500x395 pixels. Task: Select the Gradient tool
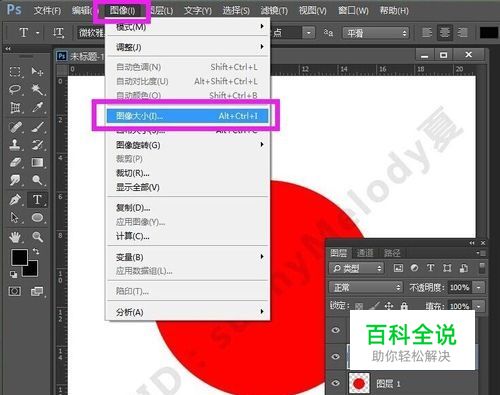coord(37,162)
